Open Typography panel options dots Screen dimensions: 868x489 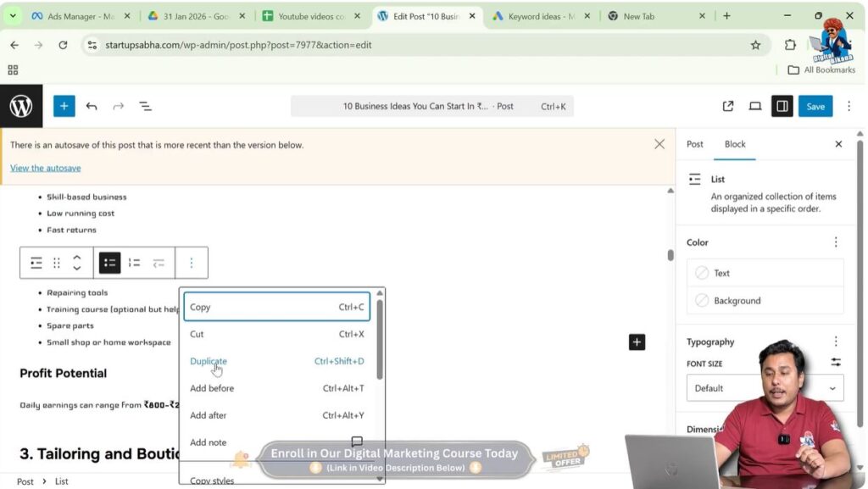coord(836,342)
